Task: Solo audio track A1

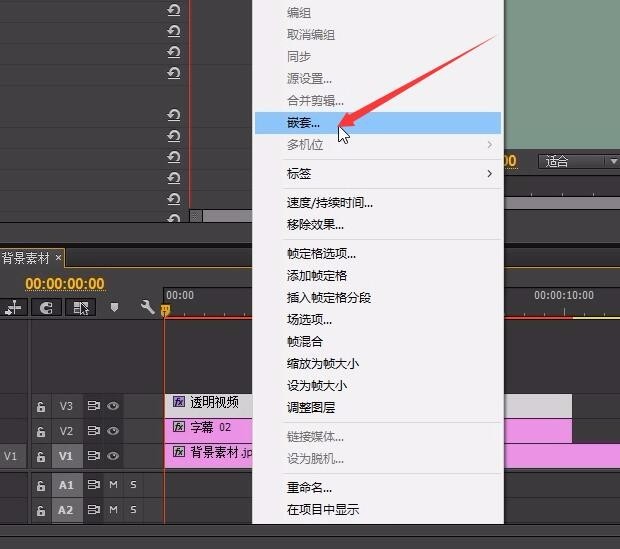Action: pyautogui.click(x=133, y=485)
